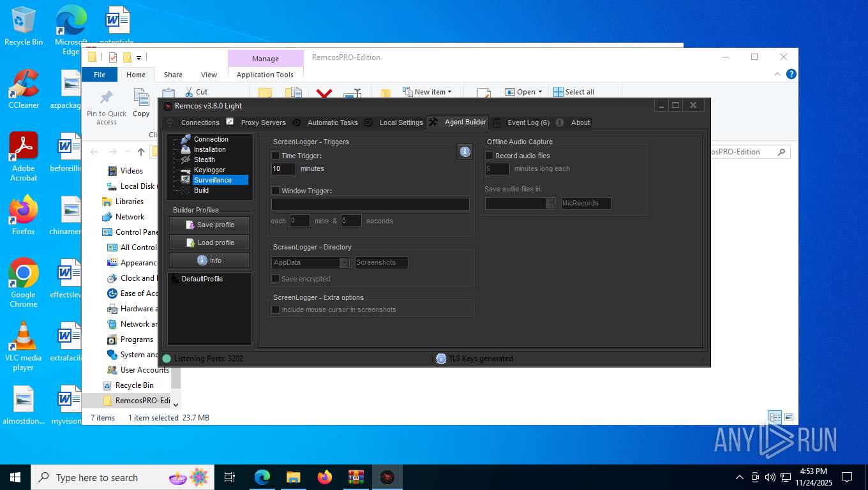Click the Connection icon in builder tree
The width and height of the screenshot is (868, 490).
click(186, 139)
